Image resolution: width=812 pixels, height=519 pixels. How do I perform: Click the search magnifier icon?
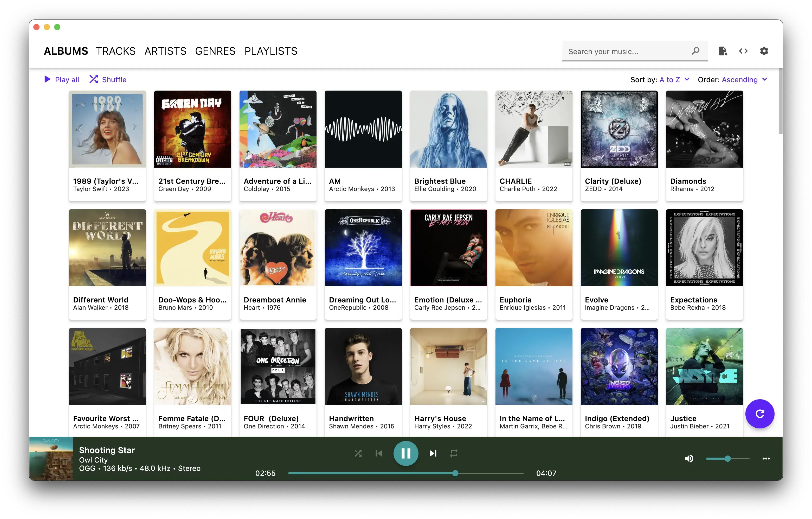[695, 51]
